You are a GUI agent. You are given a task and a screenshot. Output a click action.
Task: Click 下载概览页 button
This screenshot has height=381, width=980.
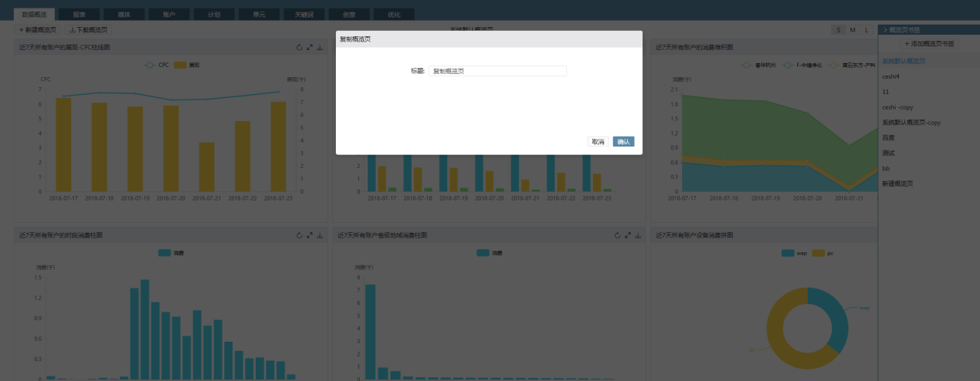pos(88,30)
